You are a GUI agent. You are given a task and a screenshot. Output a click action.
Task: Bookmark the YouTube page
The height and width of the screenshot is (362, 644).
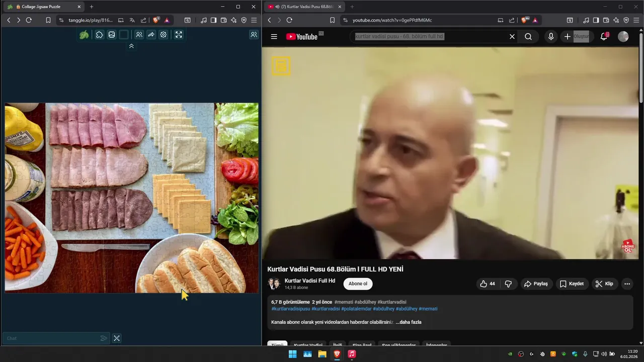(x=333, y=20)
